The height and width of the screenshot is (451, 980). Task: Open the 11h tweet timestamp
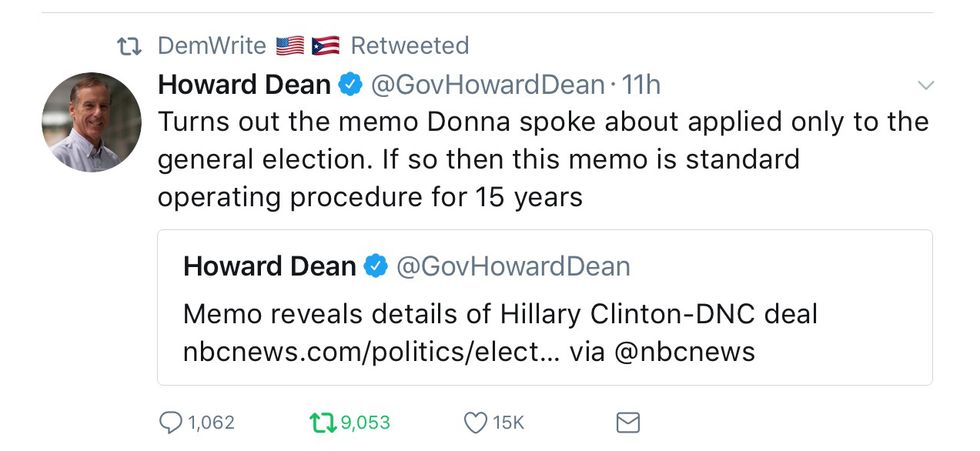[x=642, y=86]
